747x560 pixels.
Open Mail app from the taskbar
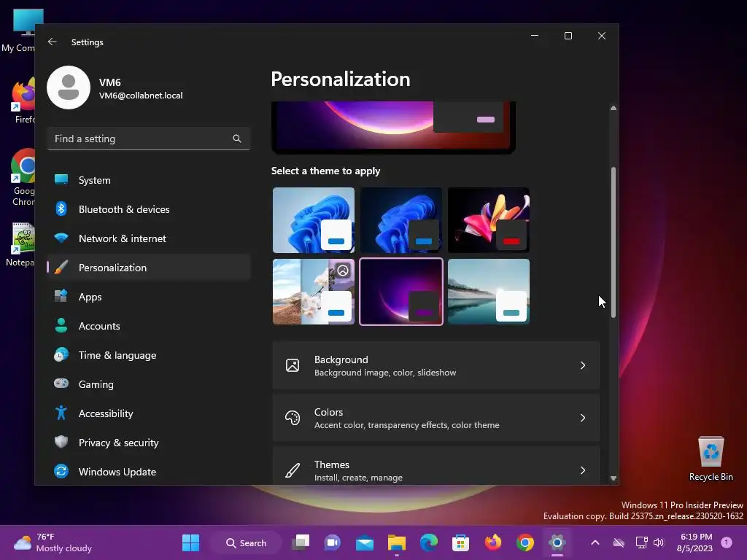click(365, 542)
